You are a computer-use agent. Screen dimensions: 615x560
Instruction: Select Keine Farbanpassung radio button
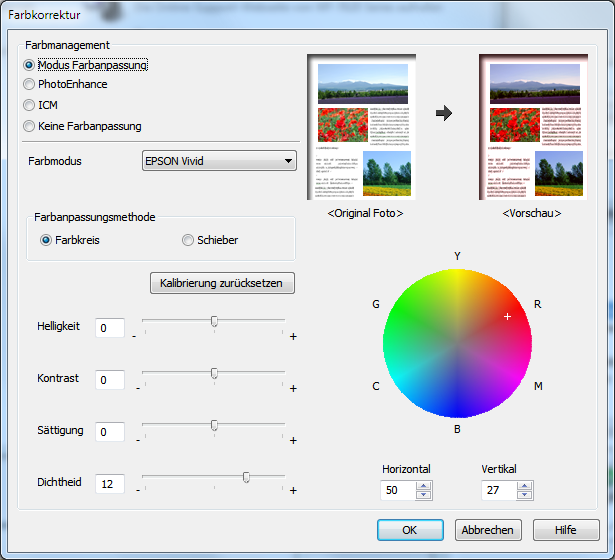(29, 126)
